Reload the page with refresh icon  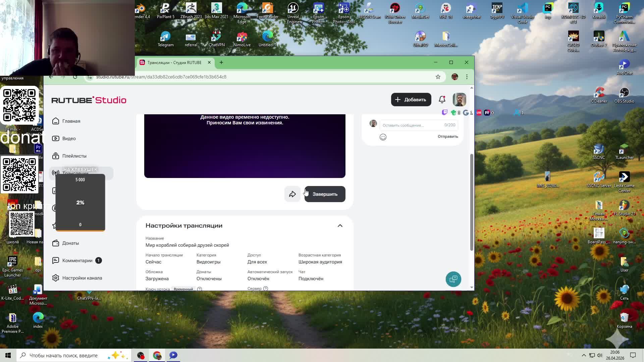[75, 77]
